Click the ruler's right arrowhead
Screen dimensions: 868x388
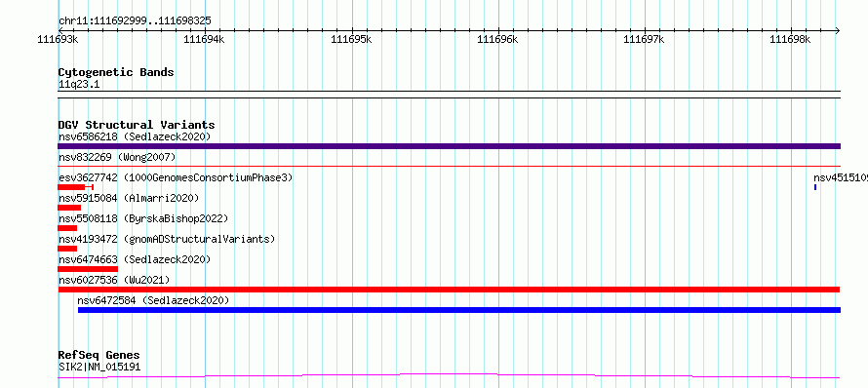coord(838,30)
